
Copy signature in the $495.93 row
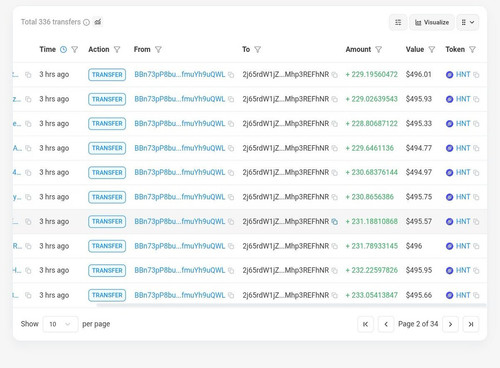point(28,99)
